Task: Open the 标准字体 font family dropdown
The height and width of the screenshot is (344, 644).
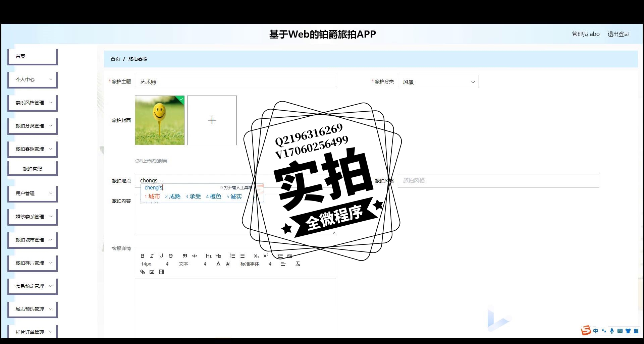Action: (x=256, y=264)
